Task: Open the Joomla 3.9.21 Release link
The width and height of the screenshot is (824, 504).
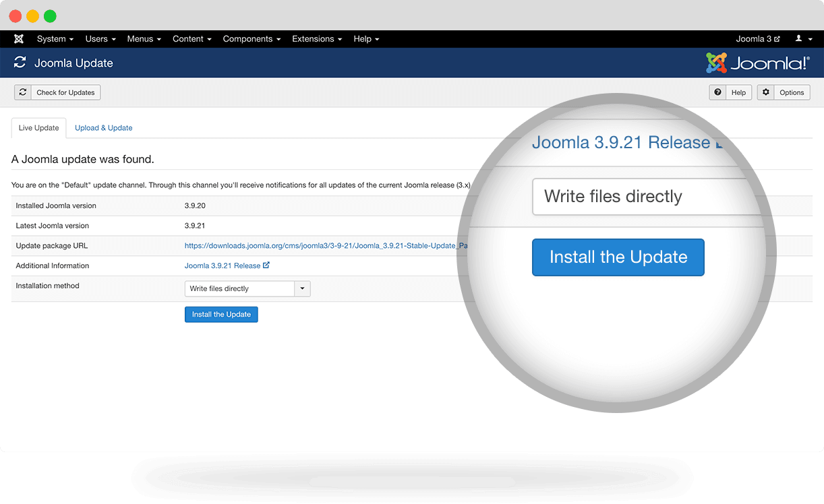Action: click(x=223, y=265)
